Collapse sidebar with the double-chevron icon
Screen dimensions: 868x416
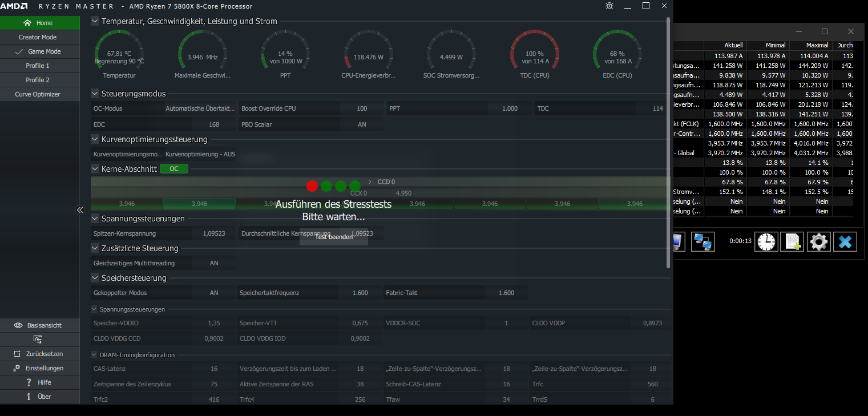(x=80, y=210)
